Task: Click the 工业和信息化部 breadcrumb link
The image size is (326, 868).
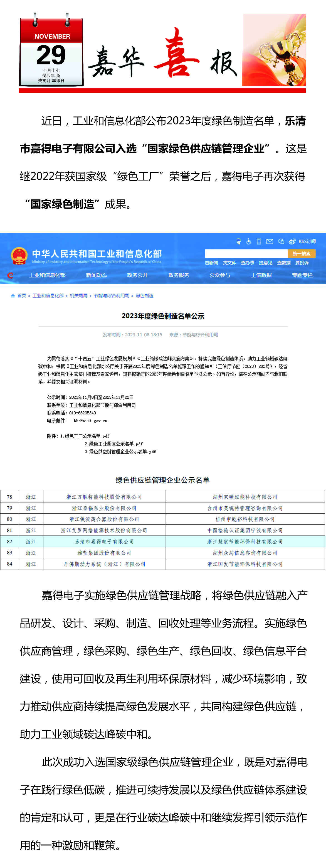Action: [48, 296]
